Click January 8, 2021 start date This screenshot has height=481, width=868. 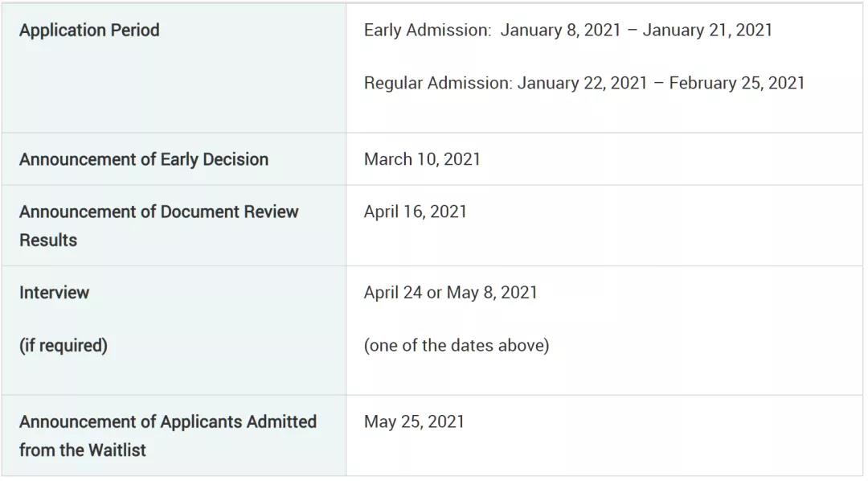coord(561,30)
